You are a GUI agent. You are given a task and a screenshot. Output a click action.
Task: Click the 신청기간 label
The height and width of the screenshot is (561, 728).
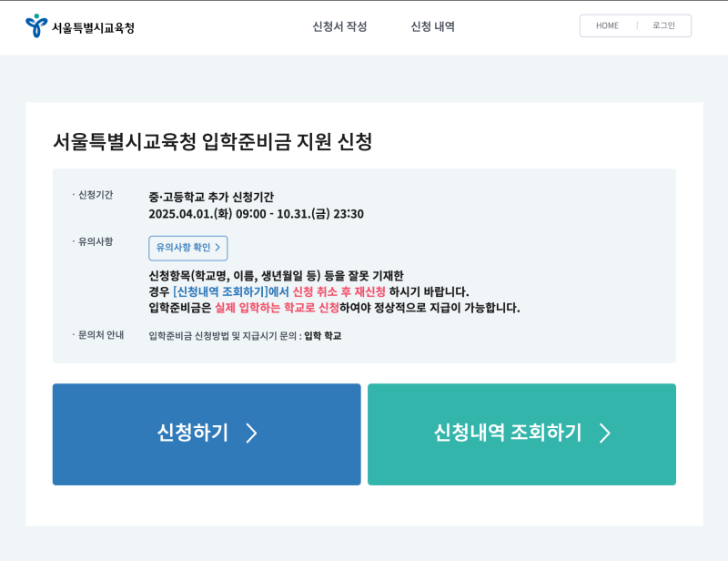pos(96,195)
